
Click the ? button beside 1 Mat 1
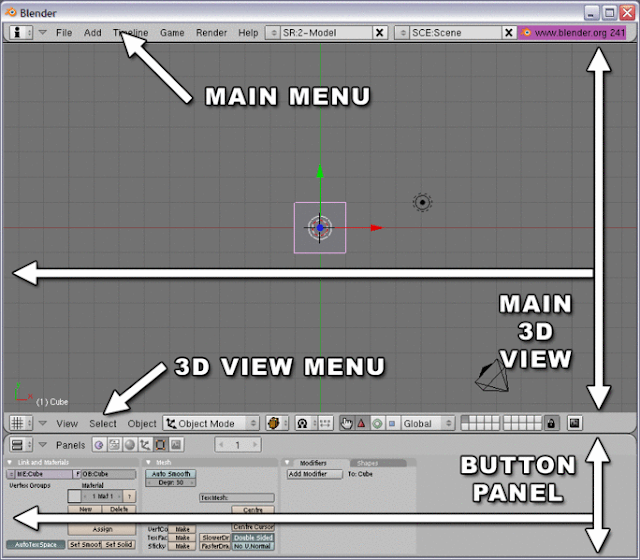pos(129,496)
